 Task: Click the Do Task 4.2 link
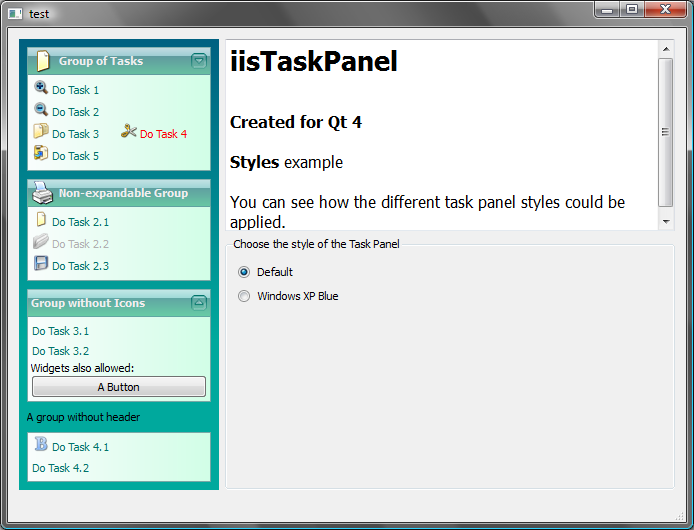point(61,468)
